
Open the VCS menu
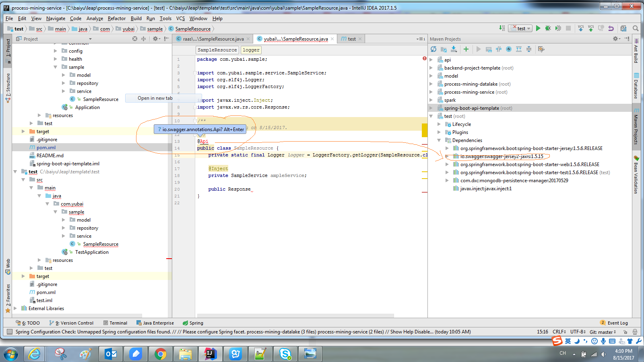[180, 19]
